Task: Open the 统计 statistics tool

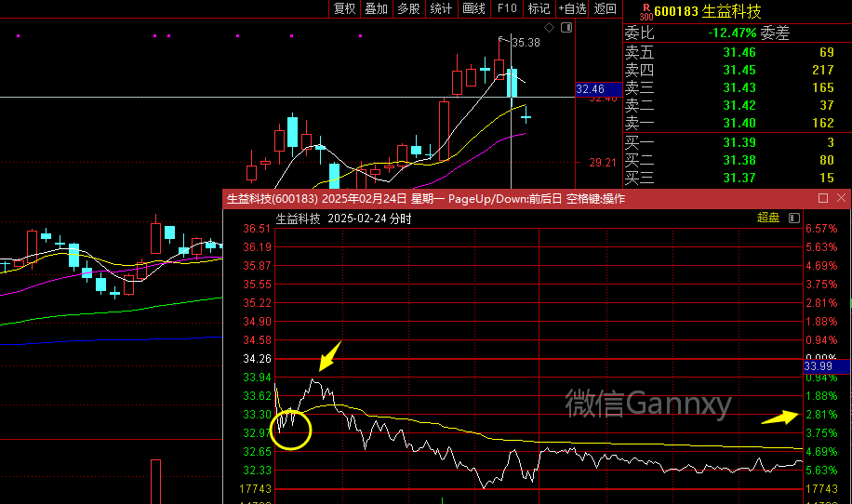Action: click(441, 8)
